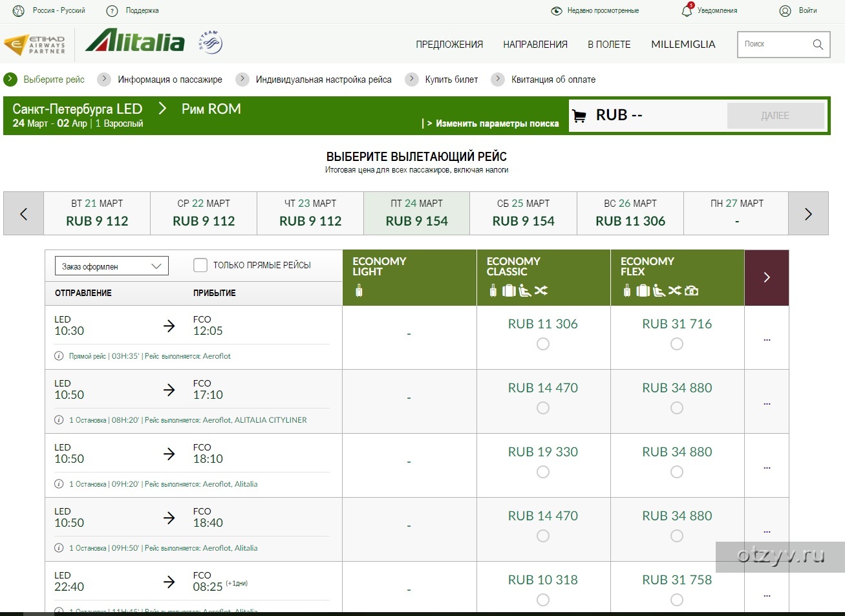This screenshot has height=616, width=845.
Task: Open the Россия - Русский language selector
Action: tap(59, 11)
